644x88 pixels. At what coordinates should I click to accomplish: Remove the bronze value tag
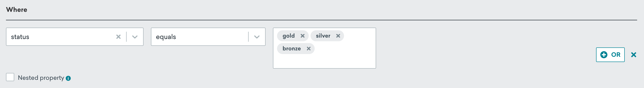(308, 49)
